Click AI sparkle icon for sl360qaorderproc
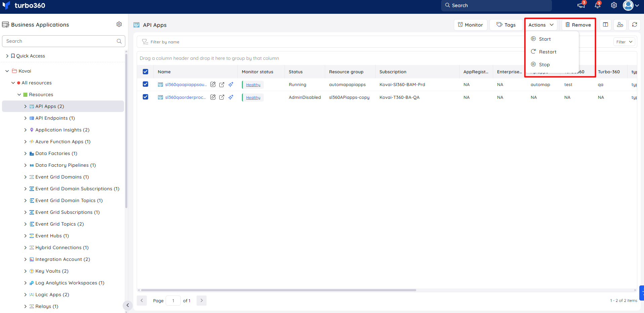The image size is (644, 313). pyautogui.click(x=231, y=97)
